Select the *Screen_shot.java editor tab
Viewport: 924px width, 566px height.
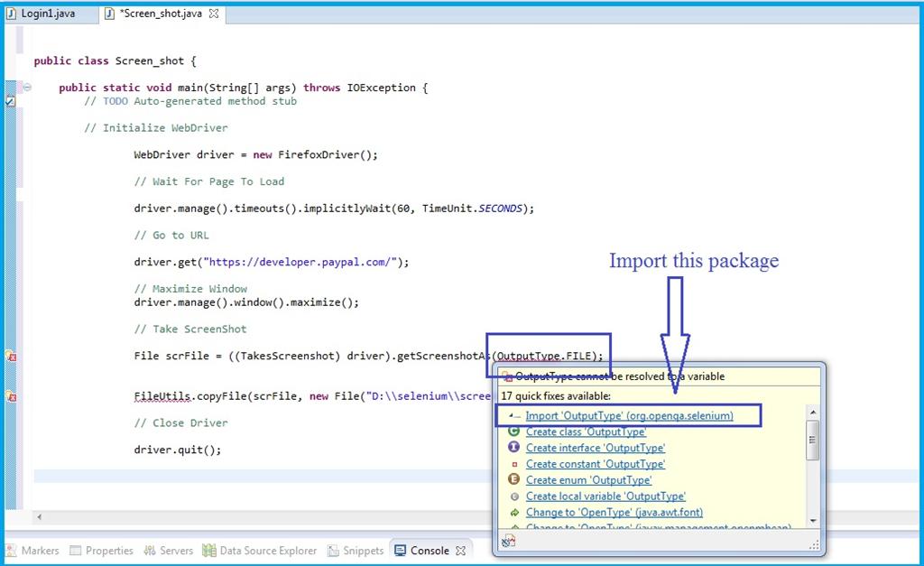click(x=161, y=14)
